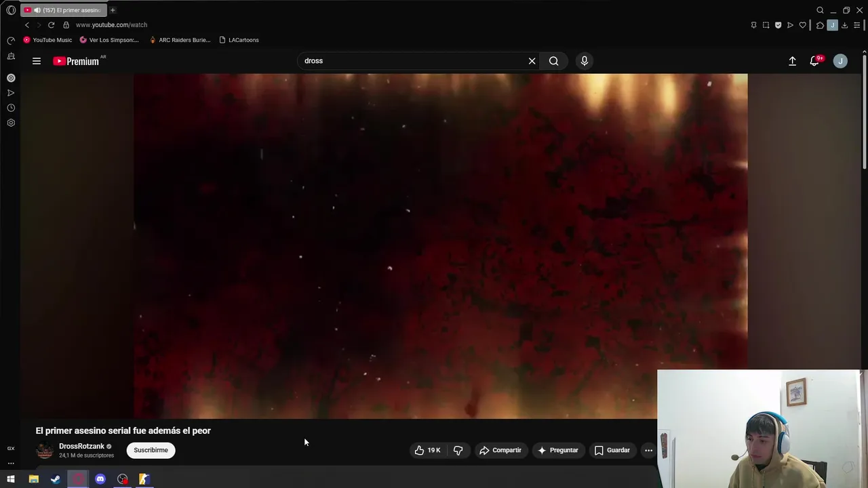
Task: Click the address bar send arrow icon
Action: point(790,25)
